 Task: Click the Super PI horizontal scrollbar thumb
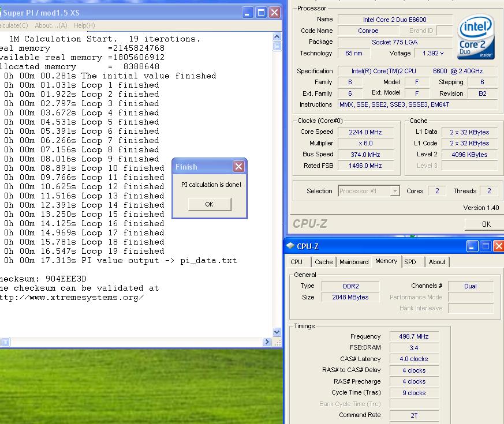5,342
